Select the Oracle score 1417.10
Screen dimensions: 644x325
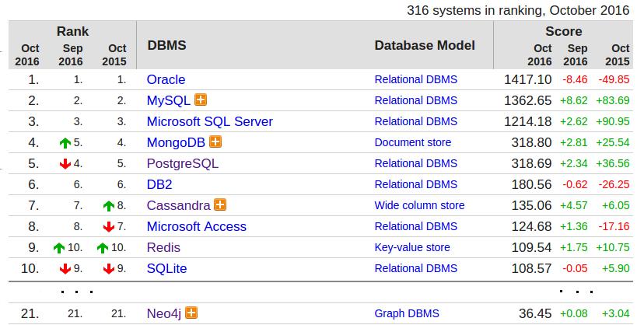click(x=528, y=79)
